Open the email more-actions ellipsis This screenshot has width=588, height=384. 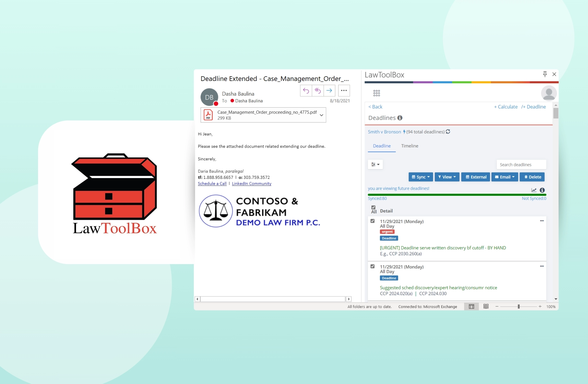click(344, 91)
